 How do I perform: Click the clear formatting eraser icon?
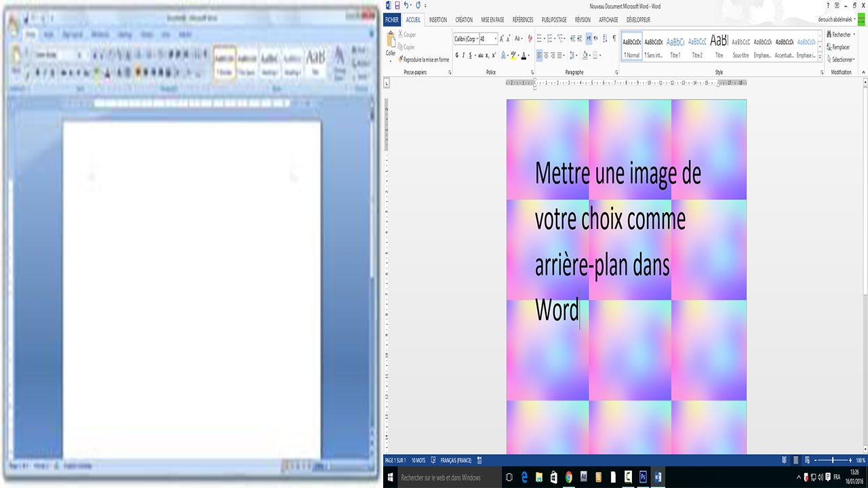pyautogui.click(x=530, y=39)
